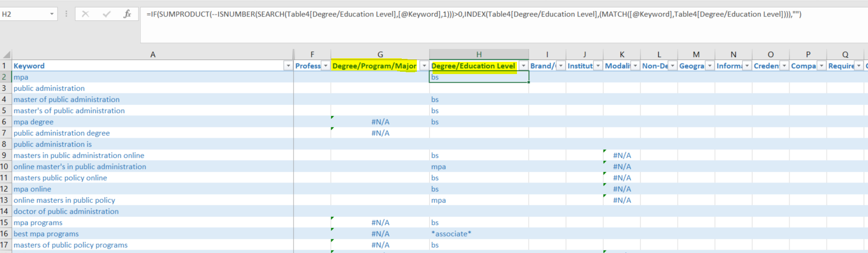
Task: Click cell 'public administration' in row 3
Action: [x=153, y=88]
